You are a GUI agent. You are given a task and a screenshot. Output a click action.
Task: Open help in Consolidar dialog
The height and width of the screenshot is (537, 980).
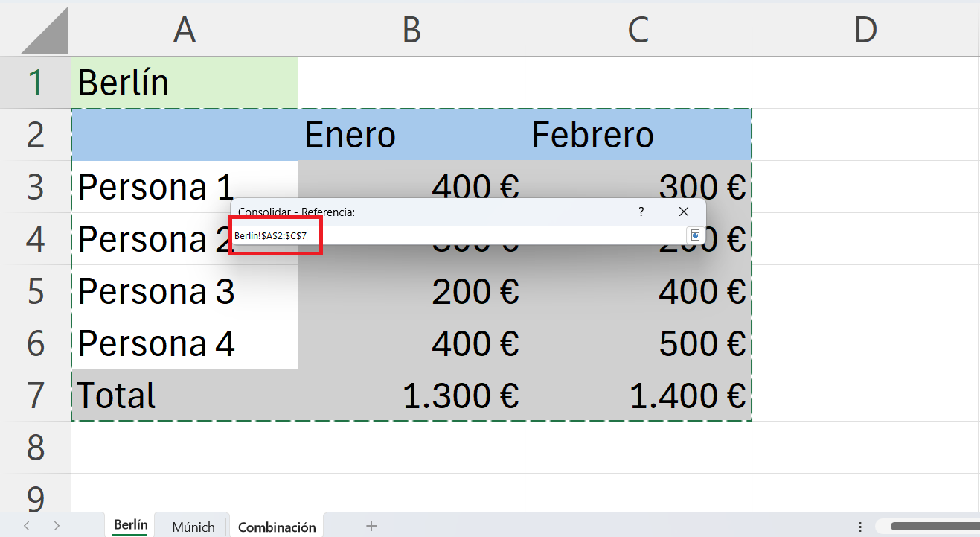641,212
